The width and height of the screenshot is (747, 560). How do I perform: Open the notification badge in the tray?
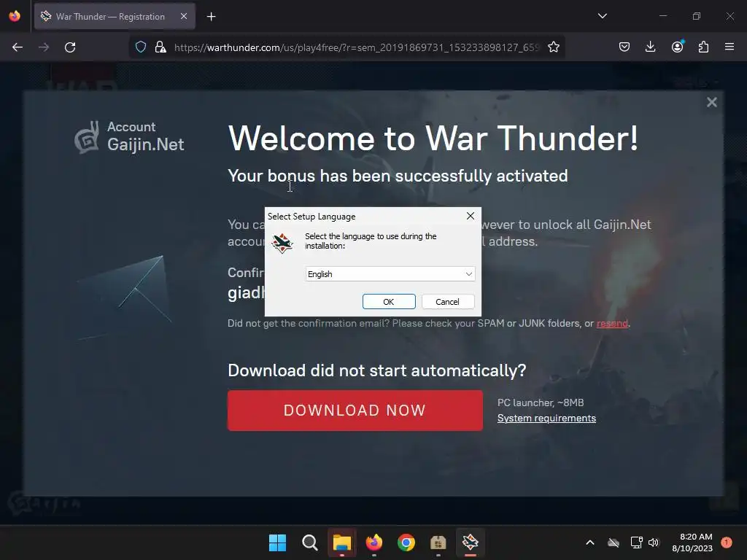pyautogui.click(x=726, y=542)
